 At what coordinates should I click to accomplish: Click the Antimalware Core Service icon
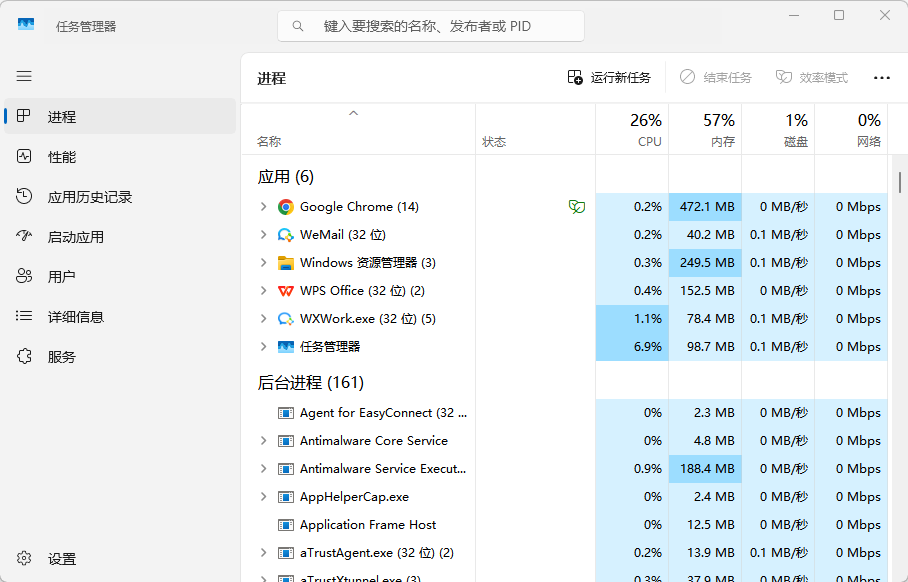286,441
